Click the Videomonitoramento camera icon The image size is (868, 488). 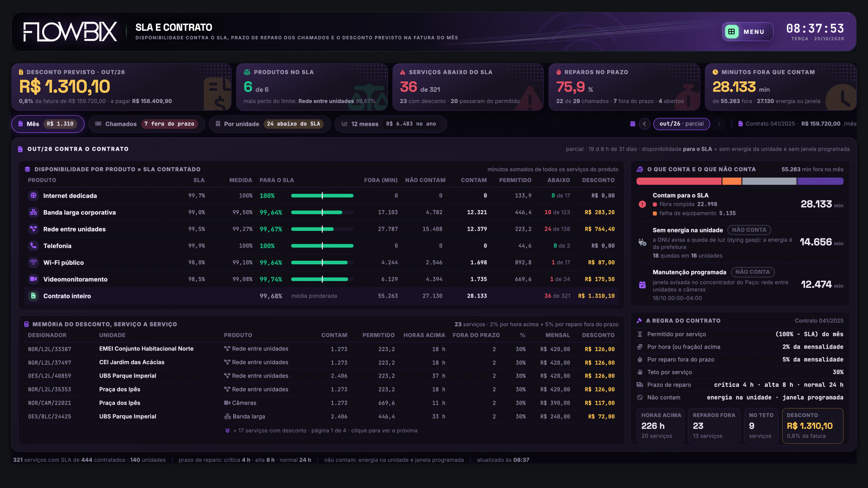(x=33, y=279)
